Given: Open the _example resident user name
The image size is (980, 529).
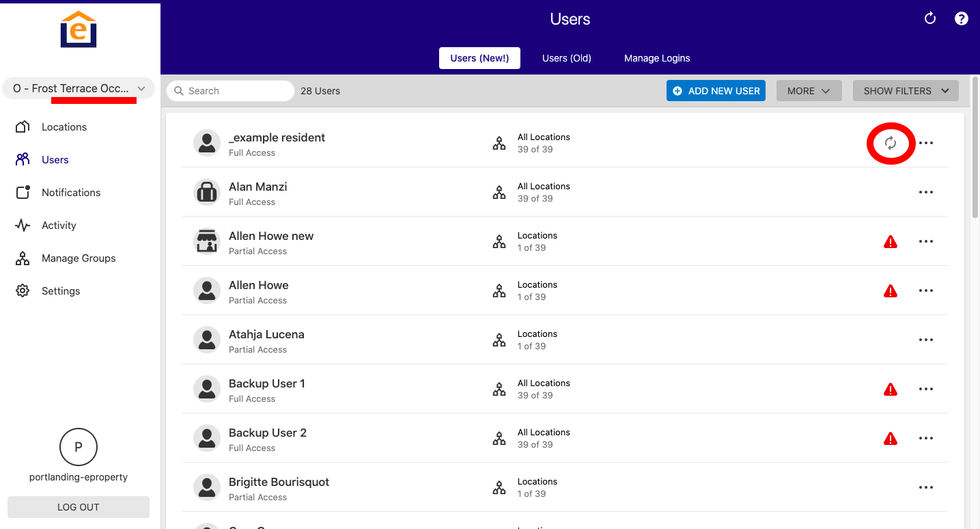Looking at the screenshot, I should point(277,137).
